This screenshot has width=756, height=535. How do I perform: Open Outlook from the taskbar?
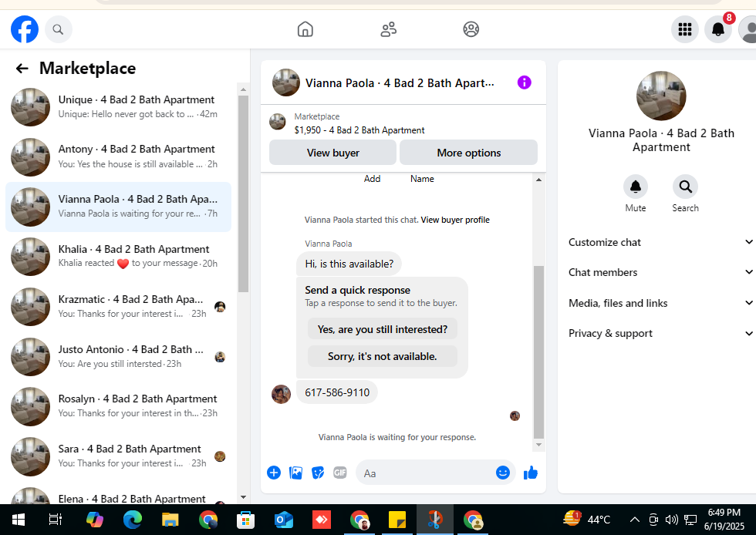[284, 520]
